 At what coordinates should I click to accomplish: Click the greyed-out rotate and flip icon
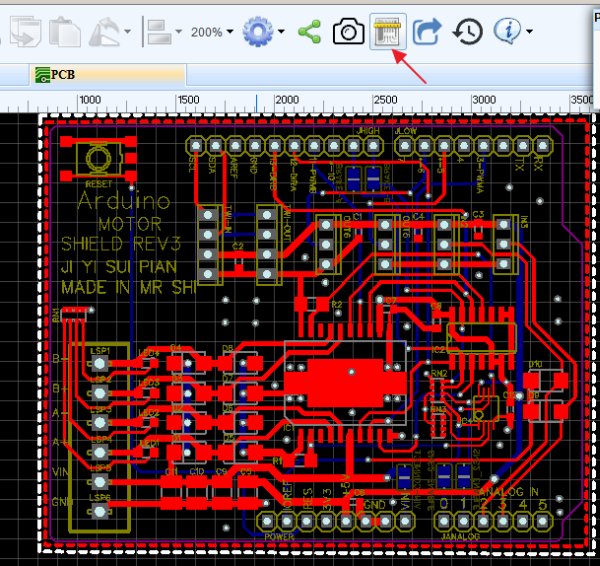[x=105, y=32]
